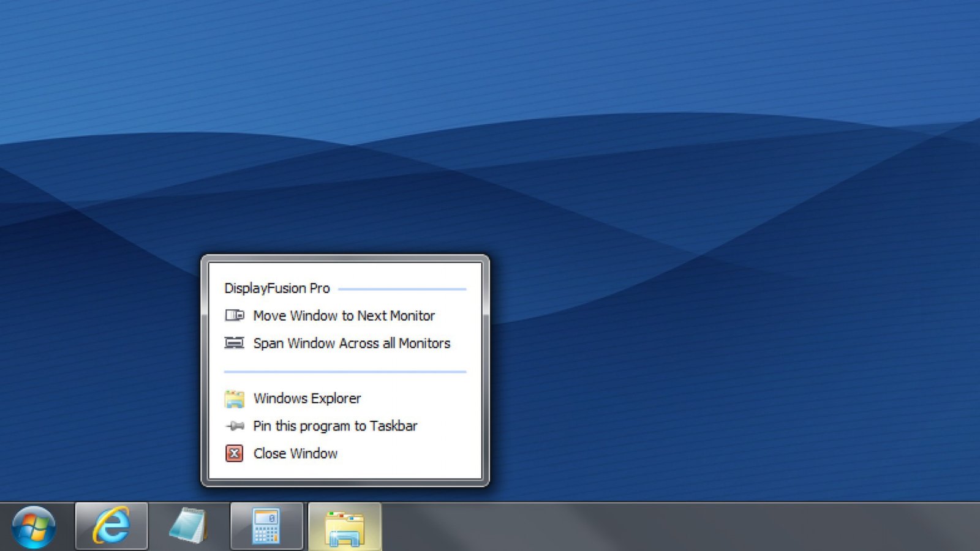Open the Windows Start orb
The width and height of the screenshot is (980, 551).
point(33,527)
